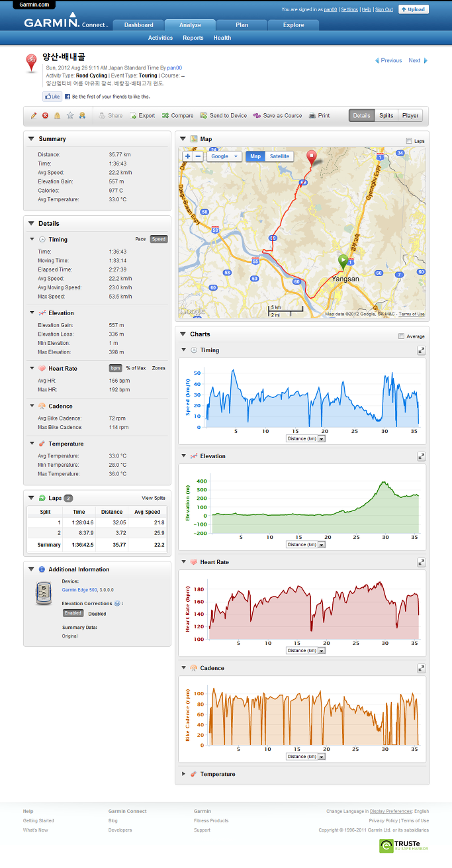Enlarge the Cadence chart with expand icon

[421, 668]
